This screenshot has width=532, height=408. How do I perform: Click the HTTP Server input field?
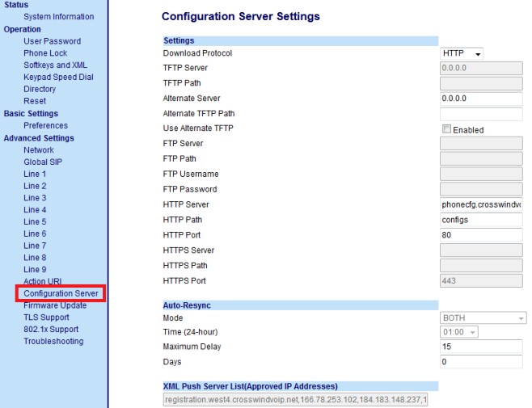[x=481, y=204]
